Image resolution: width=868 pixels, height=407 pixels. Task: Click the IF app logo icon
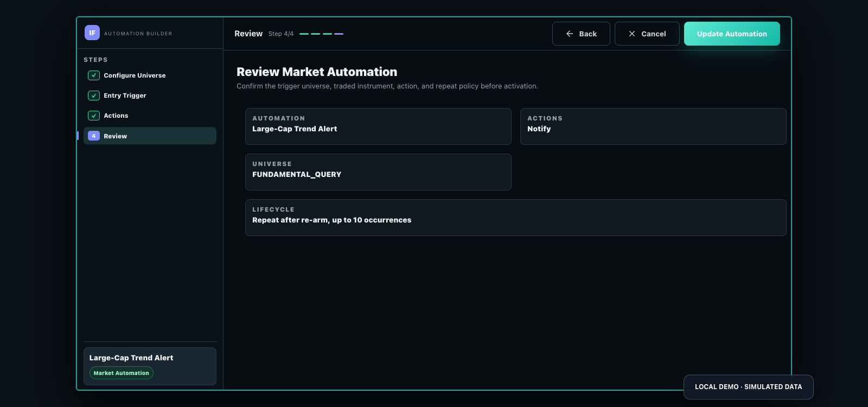pos(92,33)
